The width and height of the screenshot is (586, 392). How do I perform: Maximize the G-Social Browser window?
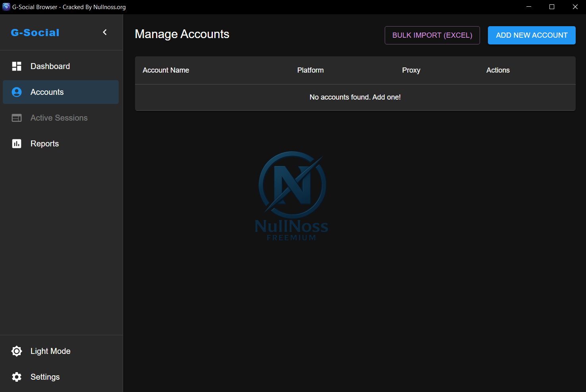pos(552,7)
